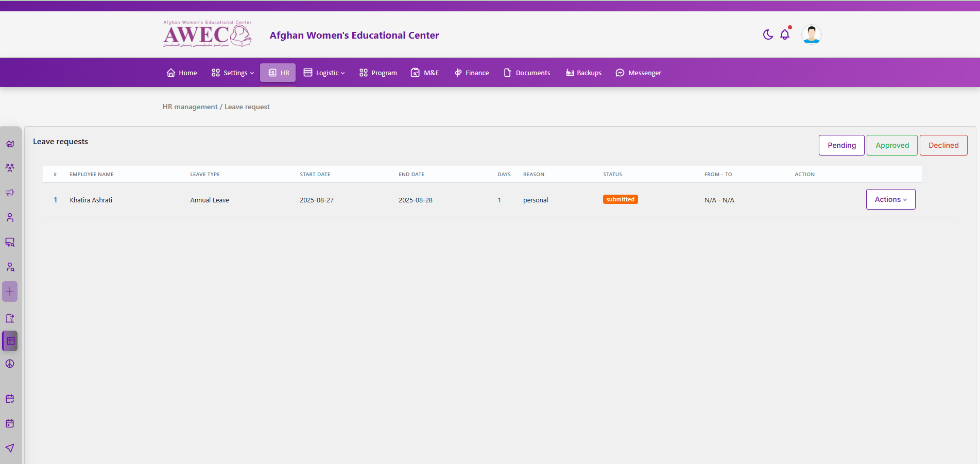Show Approved leave requests
The width and height of the screenshot is (980, 464).
pos(892,145)
